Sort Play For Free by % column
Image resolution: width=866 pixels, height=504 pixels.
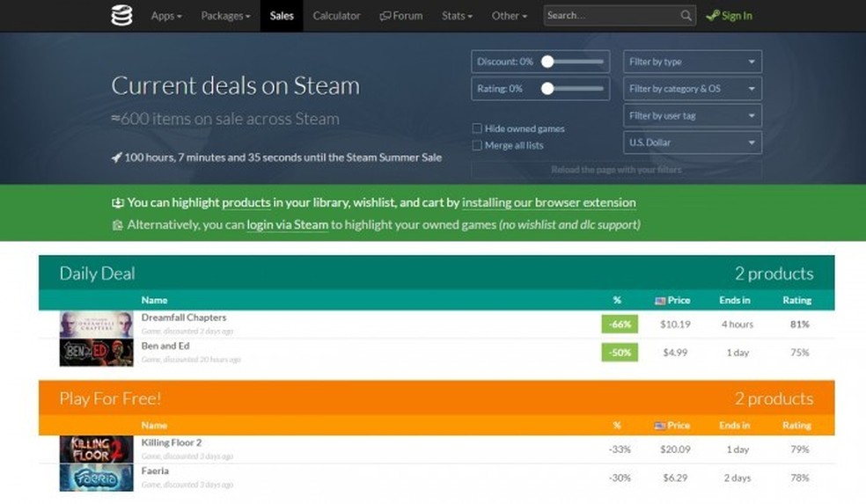pyautogui.click(x=617, y=425)
